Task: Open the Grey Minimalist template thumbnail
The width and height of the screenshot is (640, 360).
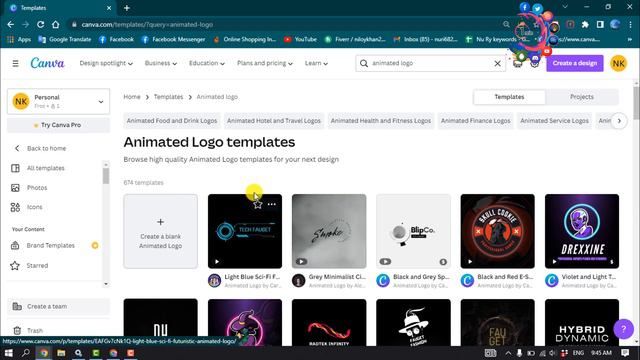Action: [x=329, y=231]
